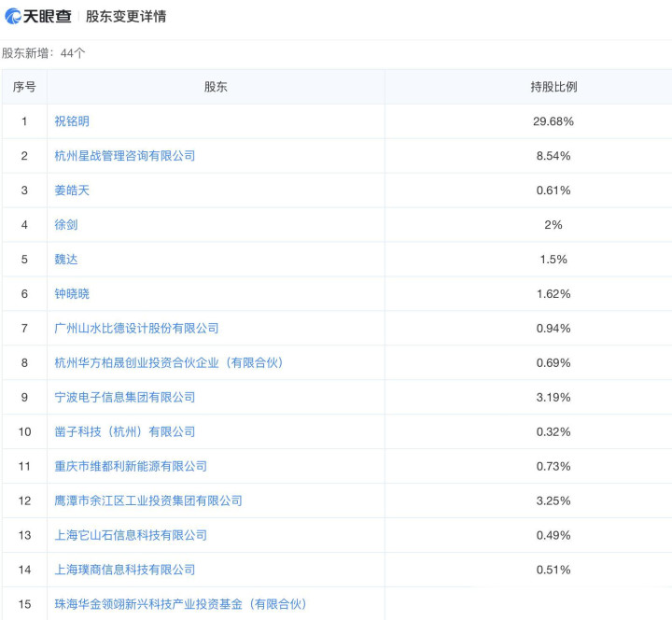Open shareholder 徐剑 link
The height and width of the screenshot is (620, 672).
point(66,225)
